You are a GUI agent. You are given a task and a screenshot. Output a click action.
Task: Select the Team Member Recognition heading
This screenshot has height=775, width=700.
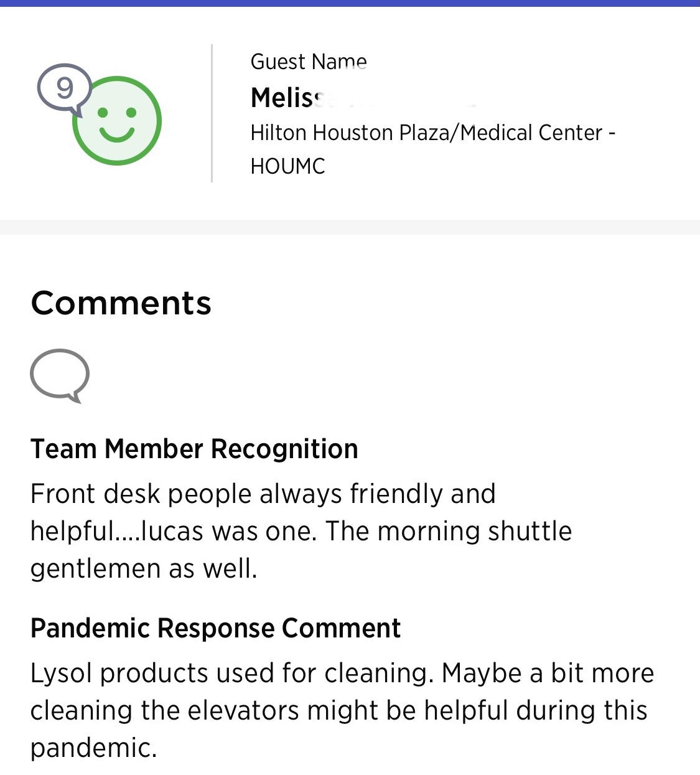point(194,449)
